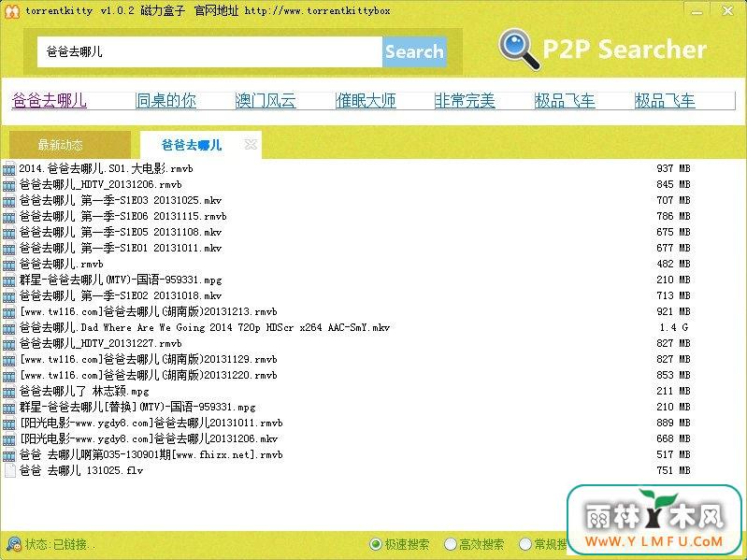Viewport: 747px width, 560px height.
Task: Select file name 去哪儿啊第035-130901期[www.fhizx.net].rmvb
Action: pyautogui.click(x=151, y=454)
